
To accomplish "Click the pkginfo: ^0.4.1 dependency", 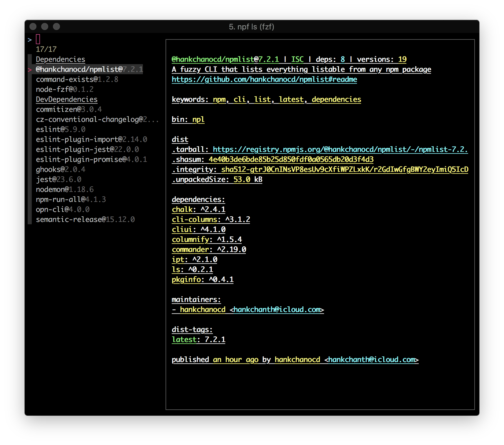I will (x=203, y=280).
